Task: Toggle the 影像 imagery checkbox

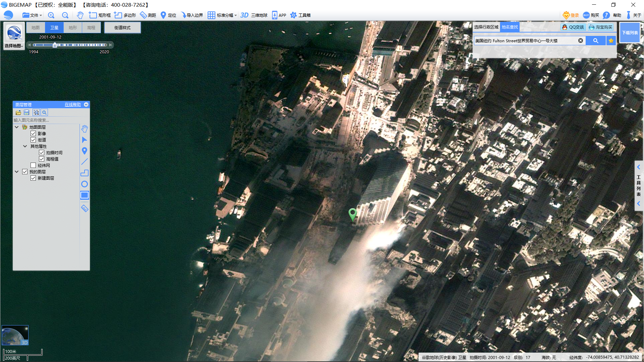Action: [33, 133]
